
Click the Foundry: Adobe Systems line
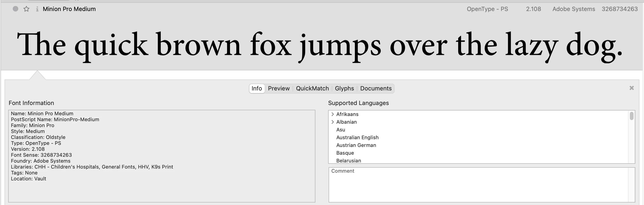[41, 161]
